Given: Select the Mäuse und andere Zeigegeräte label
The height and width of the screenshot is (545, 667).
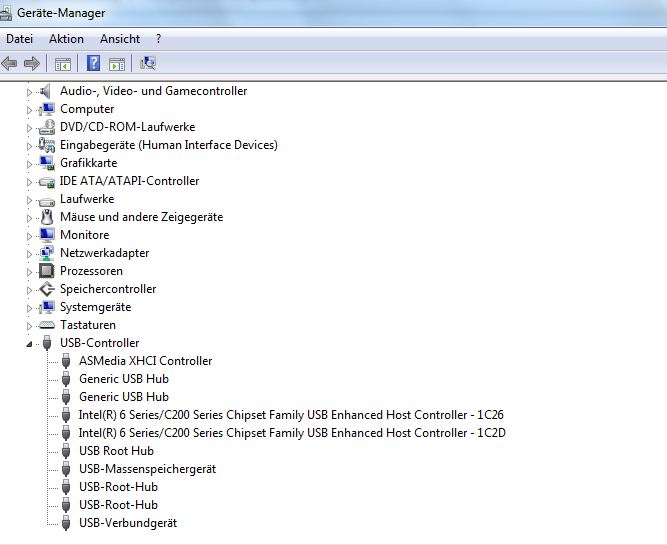Looking at the screenshot, I should point(142,217).
